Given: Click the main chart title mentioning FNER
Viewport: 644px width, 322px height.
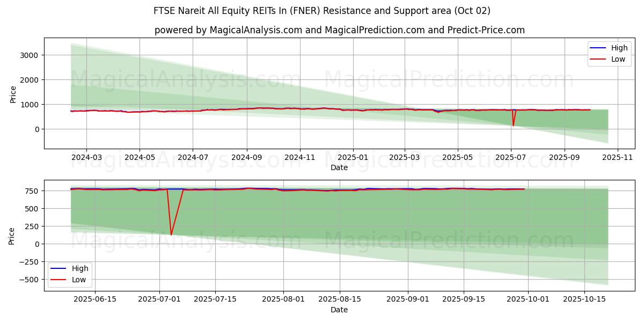Looking at the screenshot, I should (322, 11).
